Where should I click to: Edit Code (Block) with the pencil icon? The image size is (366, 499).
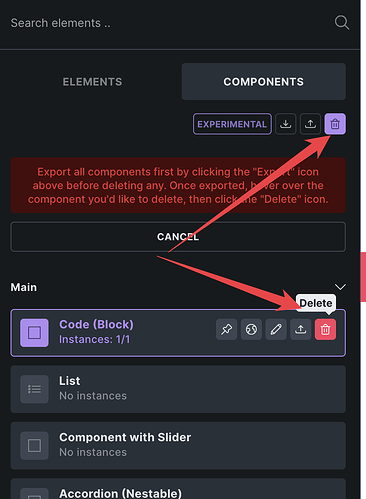pos(276,330)
